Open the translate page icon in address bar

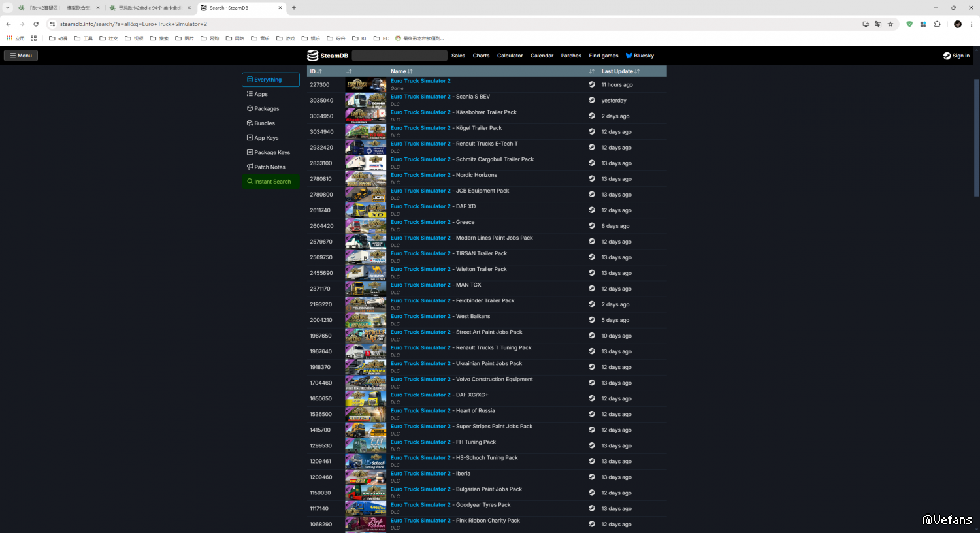tap(878, 24)
